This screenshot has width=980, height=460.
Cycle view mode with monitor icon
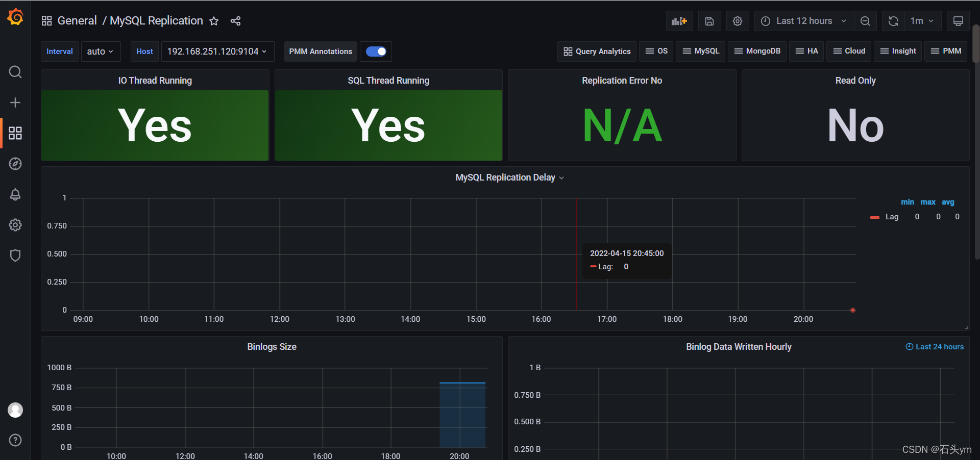point(958,21)
